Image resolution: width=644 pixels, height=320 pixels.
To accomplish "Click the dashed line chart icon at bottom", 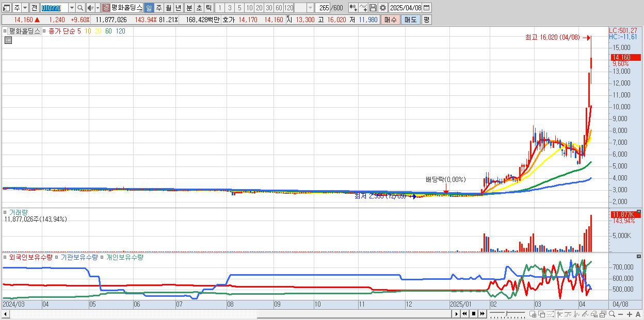I will click(551, 314).
